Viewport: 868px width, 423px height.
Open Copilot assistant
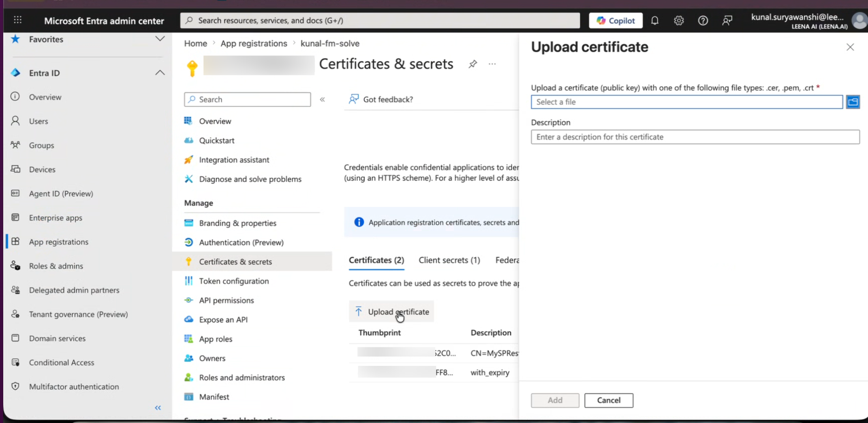click(x=616, y=20)
